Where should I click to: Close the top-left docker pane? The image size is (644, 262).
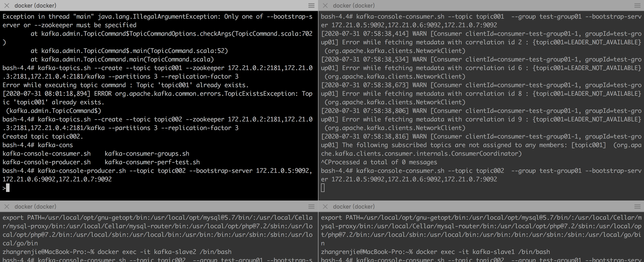click(x=7, y=6)
